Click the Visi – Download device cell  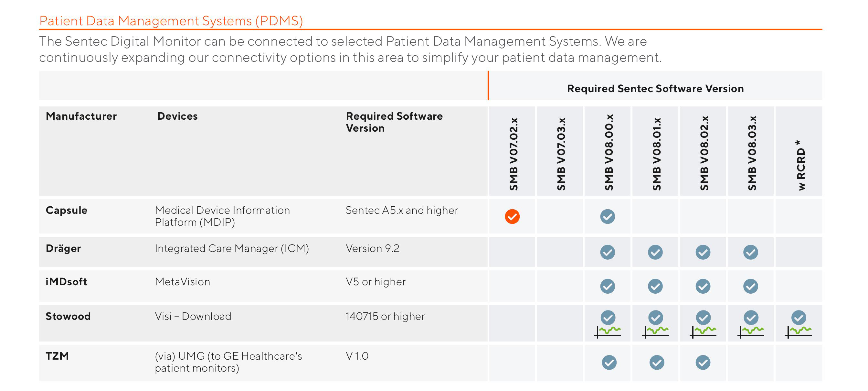pyautogui.click(x=193, y=316)
